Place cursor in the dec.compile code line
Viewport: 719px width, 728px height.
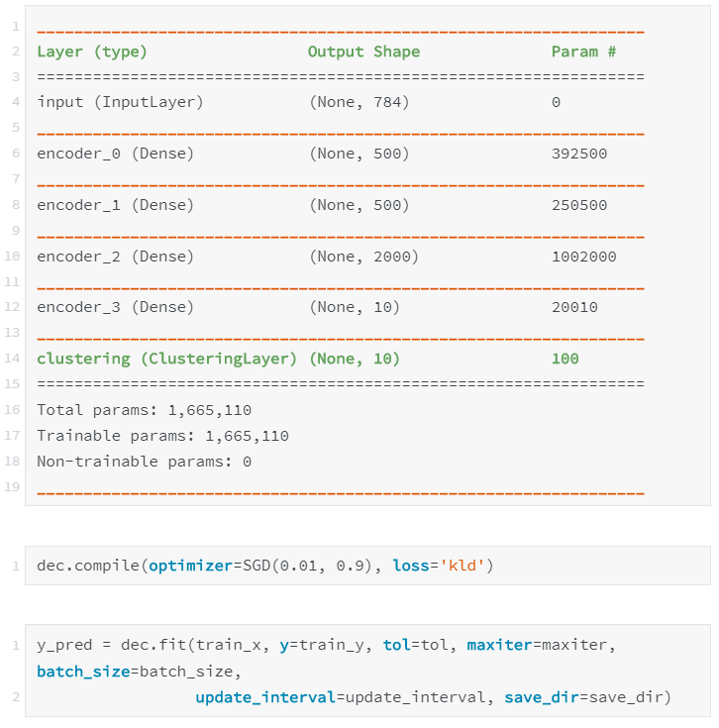264,567
